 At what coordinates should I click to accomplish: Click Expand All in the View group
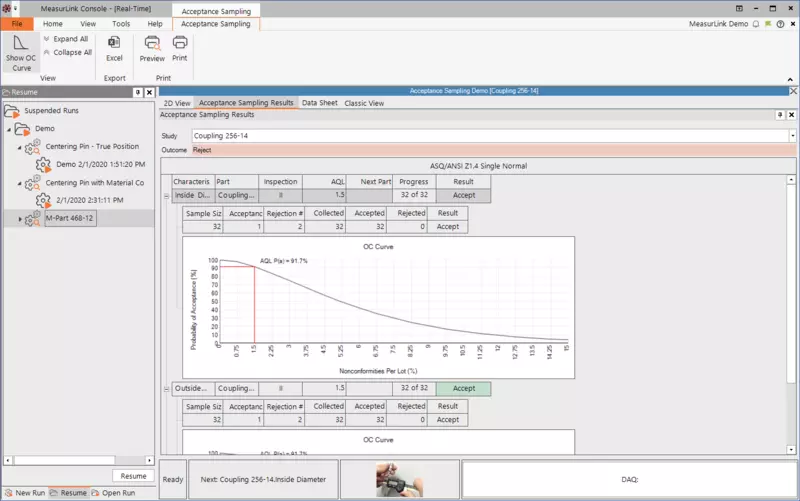point(66,39)
